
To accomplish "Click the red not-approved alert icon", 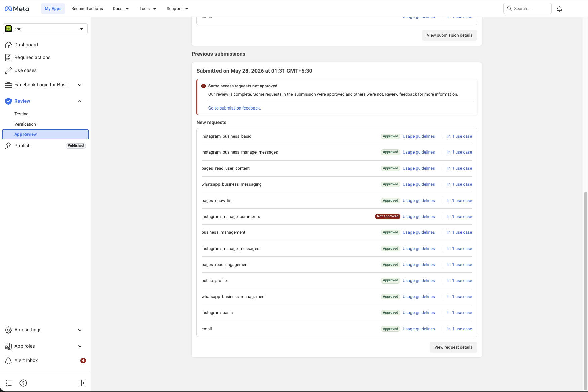I will pos(203,86).
